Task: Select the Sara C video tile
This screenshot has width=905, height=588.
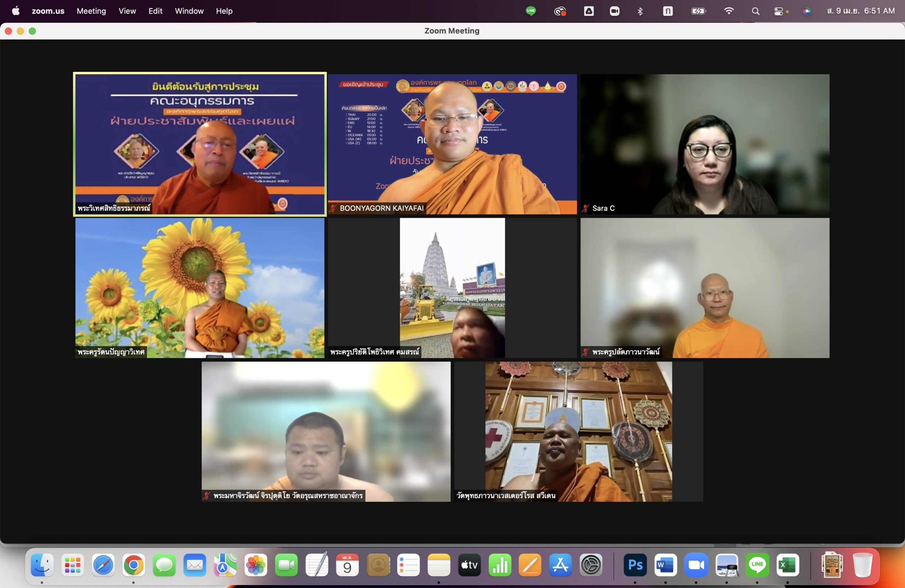Action: 705,144
